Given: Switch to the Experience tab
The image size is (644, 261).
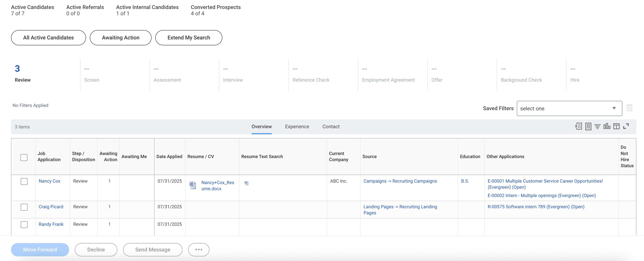Looking at the screenshot, I should pyautogui.click(x=297, y=126).
